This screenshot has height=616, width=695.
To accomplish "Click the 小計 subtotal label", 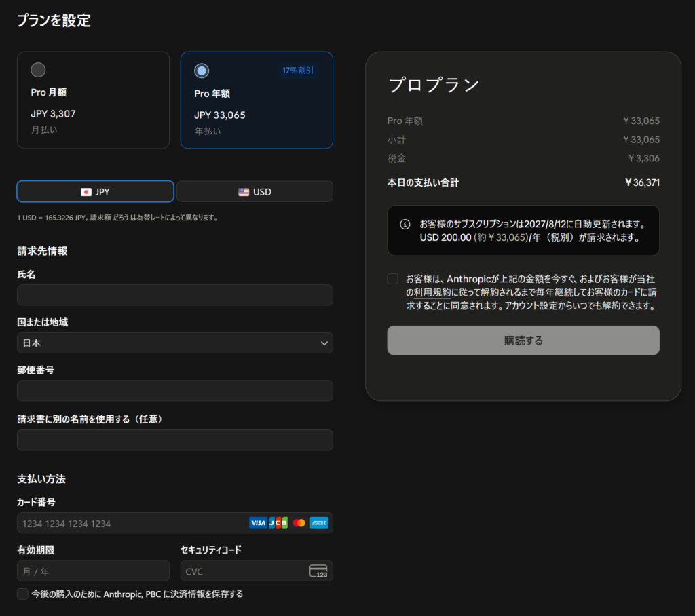I will coord(396,140).
